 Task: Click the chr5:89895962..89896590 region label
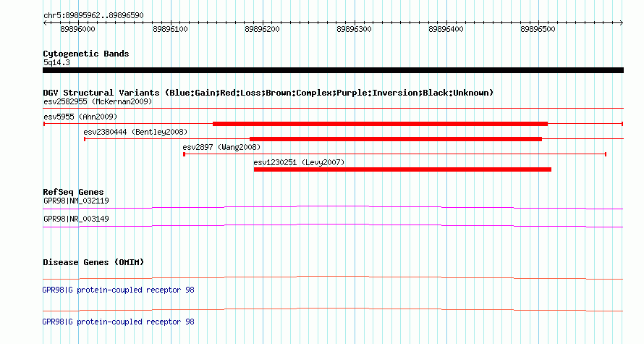93,15
